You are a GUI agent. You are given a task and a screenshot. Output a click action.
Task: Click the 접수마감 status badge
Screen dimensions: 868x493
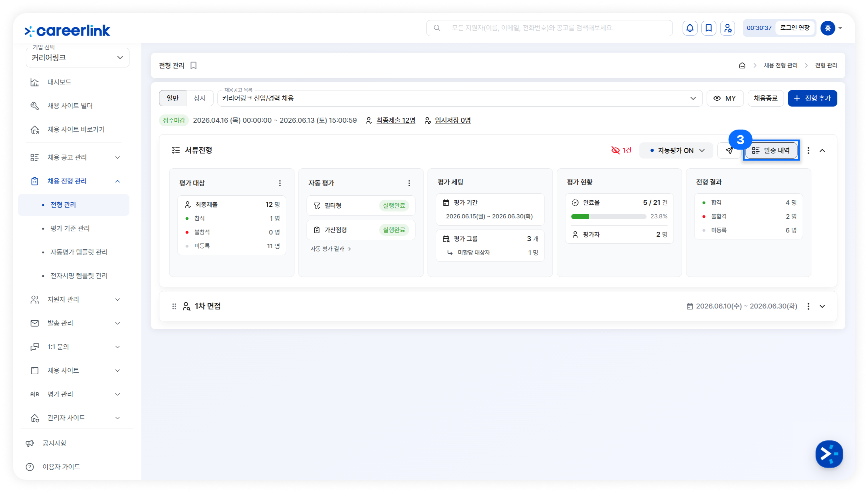(x=174, y=121)
